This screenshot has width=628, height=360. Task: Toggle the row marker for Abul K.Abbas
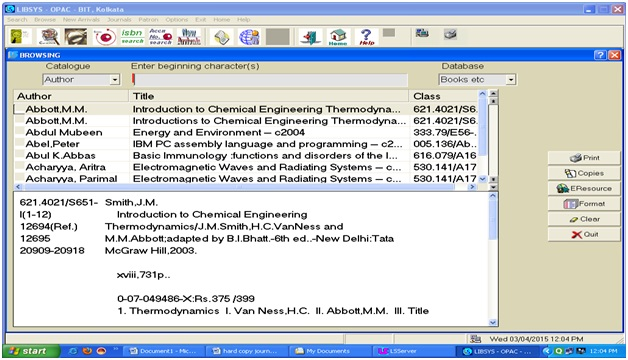(x=19, y=156)
